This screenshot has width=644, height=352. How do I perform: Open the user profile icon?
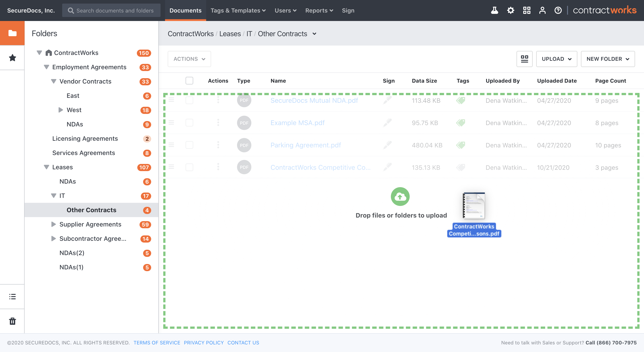pos(542,10)
